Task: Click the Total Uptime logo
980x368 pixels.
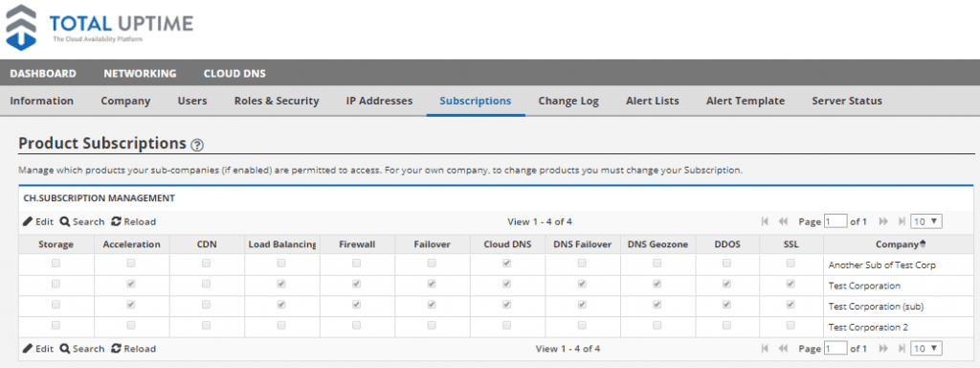Action: click(x=100, y=27)
